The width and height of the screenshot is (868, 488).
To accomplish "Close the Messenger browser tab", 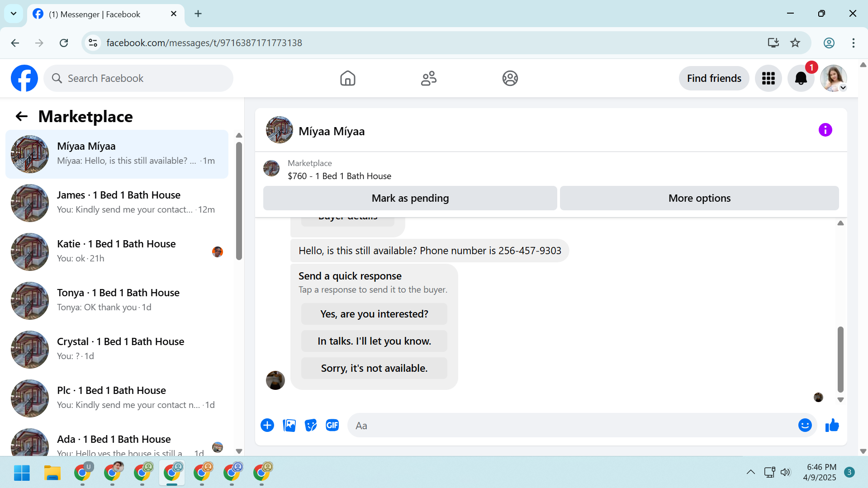I will pos(174,14).
